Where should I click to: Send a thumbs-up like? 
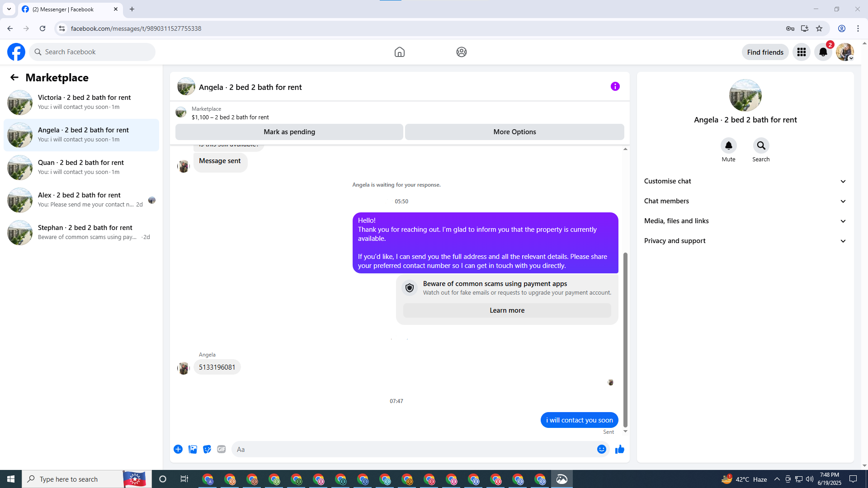pos(620,449)
